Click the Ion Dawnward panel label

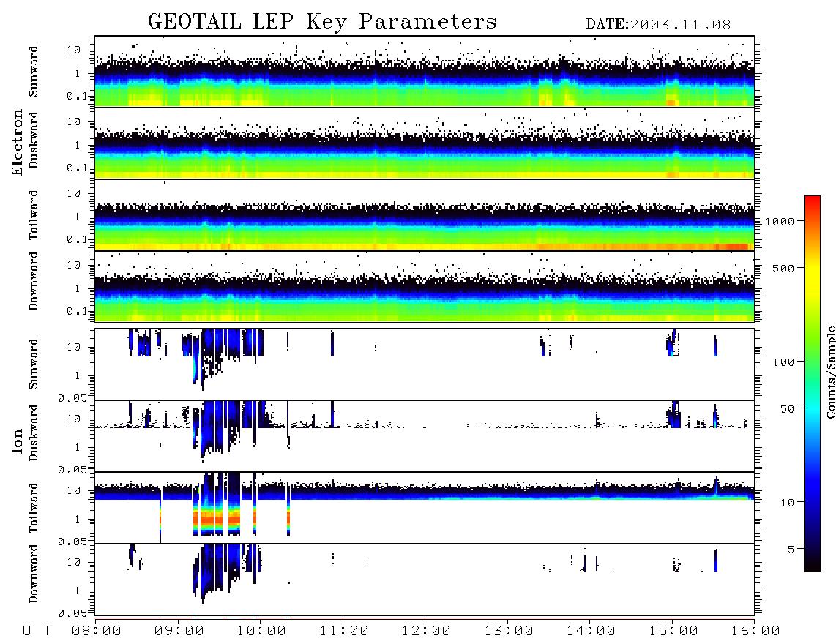click(x=34, y=574)
